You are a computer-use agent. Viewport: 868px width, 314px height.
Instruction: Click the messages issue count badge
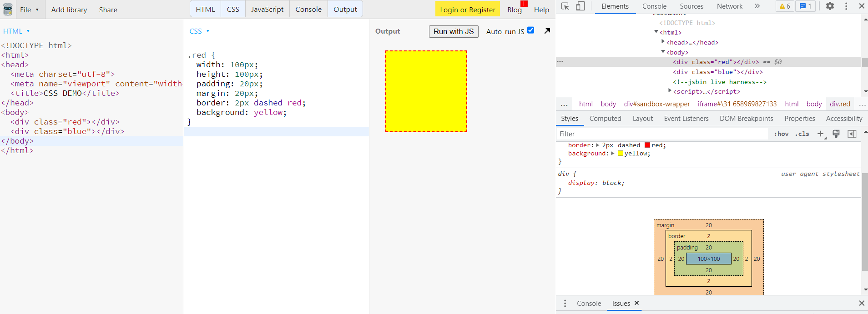805,6
